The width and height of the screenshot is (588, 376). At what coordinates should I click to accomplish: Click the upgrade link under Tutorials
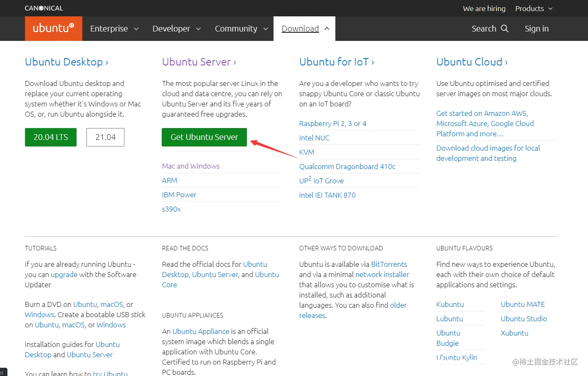(64, 275)
